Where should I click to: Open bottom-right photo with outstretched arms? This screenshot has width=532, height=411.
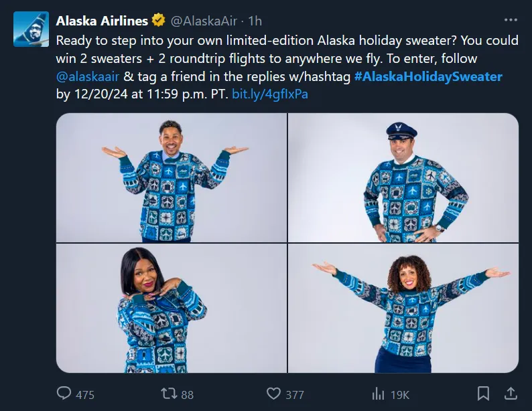tap(403, 309)
